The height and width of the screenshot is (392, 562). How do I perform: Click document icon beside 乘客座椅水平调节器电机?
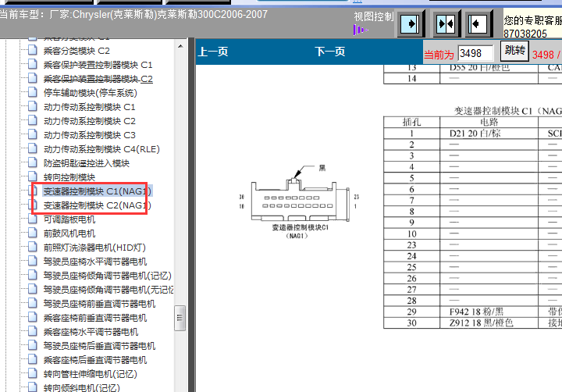pyautogui.click(x=32, y=331)
